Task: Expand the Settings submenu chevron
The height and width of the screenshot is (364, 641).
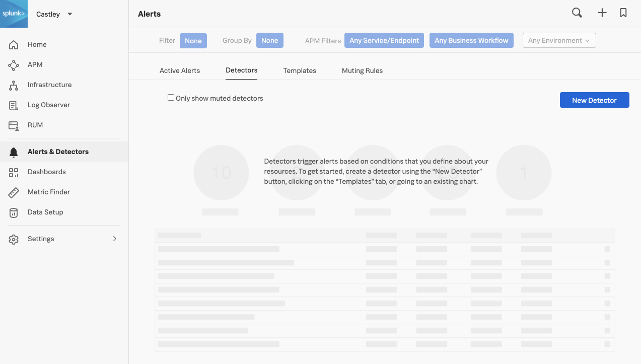Action: 115,239
